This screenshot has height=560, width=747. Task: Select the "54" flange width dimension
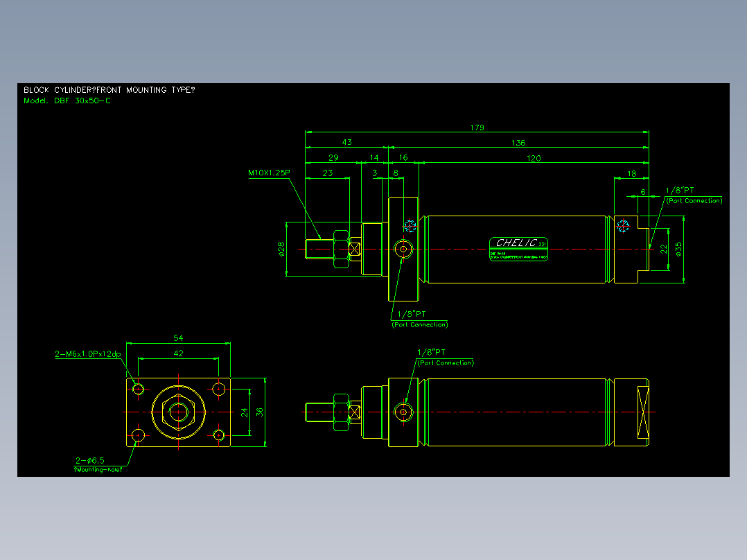coord(178,338)
